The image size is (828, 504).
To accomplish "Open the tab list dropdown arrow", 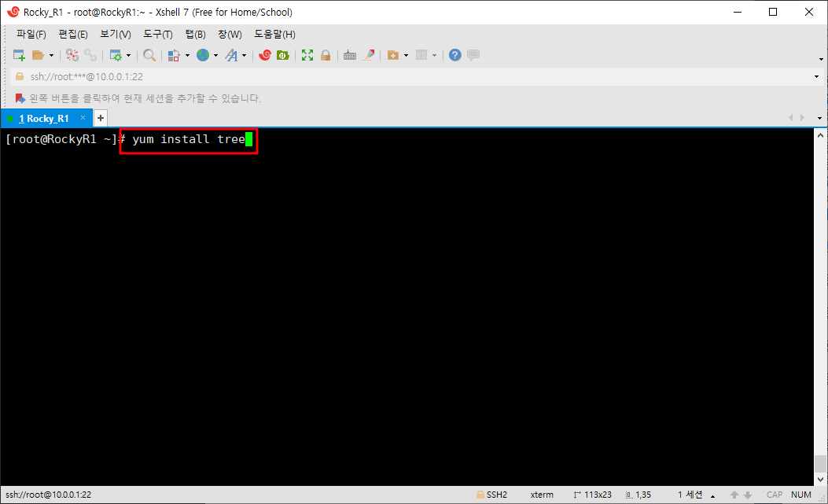I will 819,119.
